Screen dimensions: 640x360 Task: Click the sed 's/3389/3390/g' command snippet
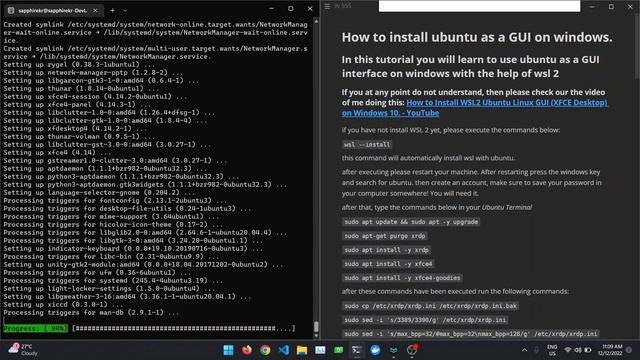(425, 320)
